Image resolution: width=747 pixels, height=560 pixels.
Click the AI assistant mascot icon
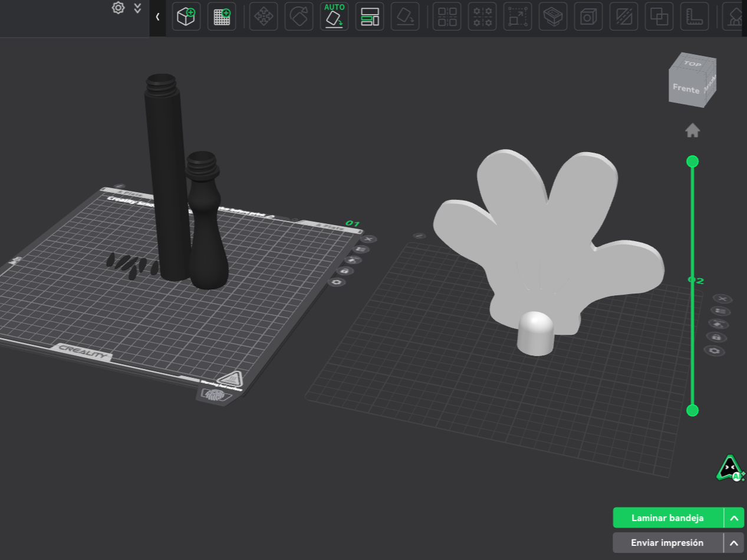(730, 468)
